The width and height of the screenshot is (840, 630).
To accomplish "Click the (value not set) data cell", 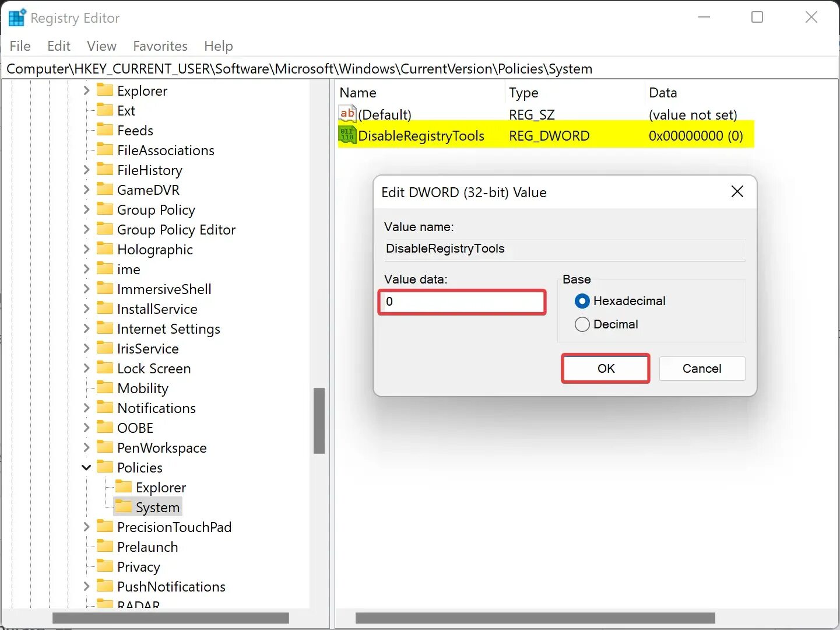I will 693,115.
